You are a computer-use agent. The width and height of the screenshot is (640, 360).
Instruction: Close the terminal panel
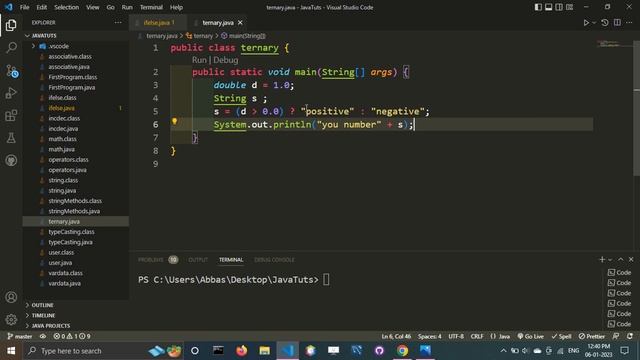point(631,259)
